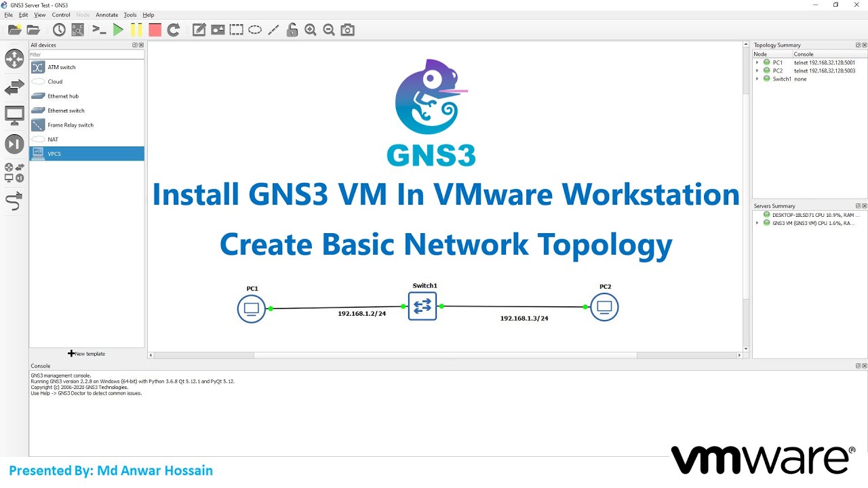This screenshot has width=868, height=488.
Task: Open the View menu
Action: (40, 14)
